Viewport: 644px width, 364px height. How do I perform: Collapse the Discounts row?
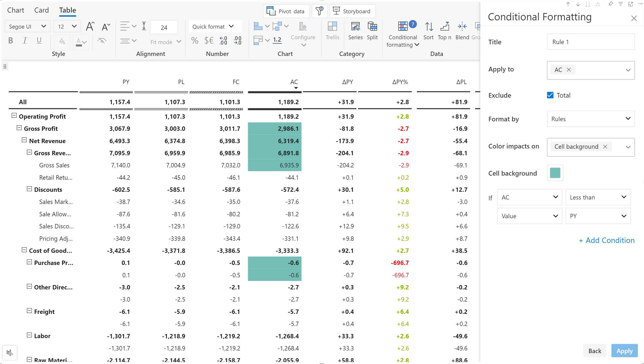coord(29,189)
